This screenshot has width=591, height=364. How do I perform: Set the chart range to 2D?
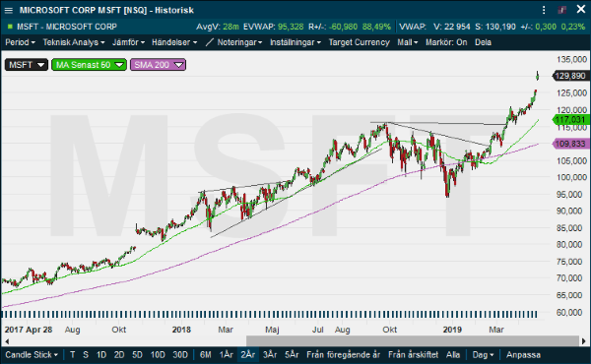tap(119, 354)
